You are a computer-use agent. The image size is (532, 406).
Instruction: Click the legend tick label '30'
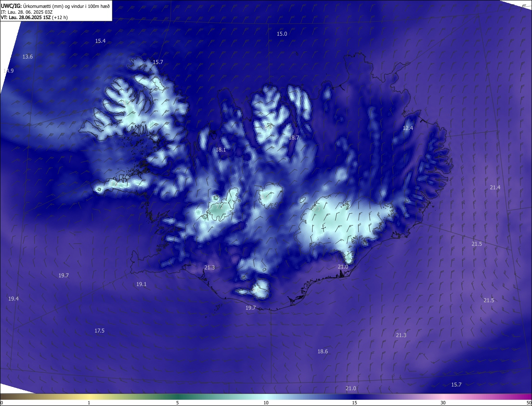pyautogui.click(x=443, y=403)
